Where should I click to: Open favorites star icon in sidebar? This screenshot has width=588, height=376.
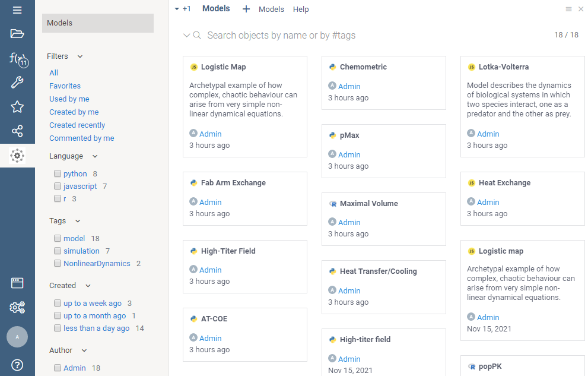[17, 107]
